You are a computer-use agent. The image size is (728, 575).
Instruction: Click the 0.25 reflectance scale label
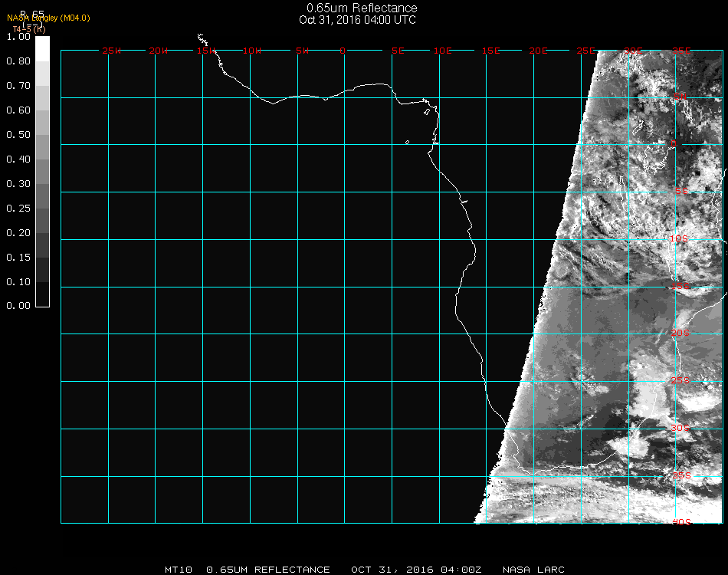pos(18,209)
